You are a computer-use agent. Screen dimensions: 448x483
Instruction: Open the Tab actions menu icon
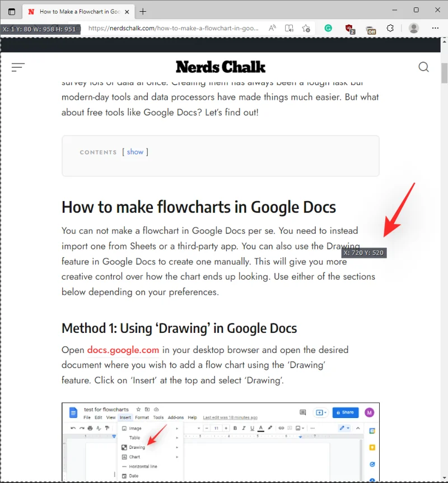(12, 11)
